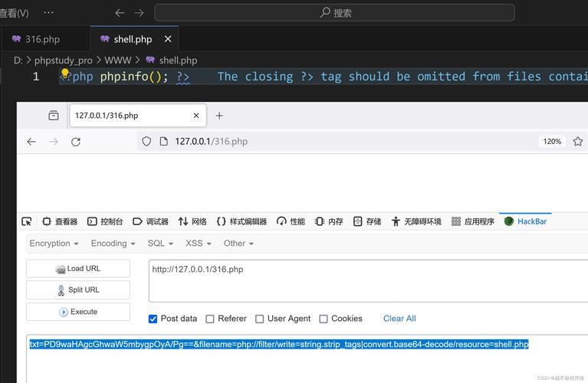Select the 127.0.0.1/316.php browser tab
The image size is (588, 383).
click(138, 116)
